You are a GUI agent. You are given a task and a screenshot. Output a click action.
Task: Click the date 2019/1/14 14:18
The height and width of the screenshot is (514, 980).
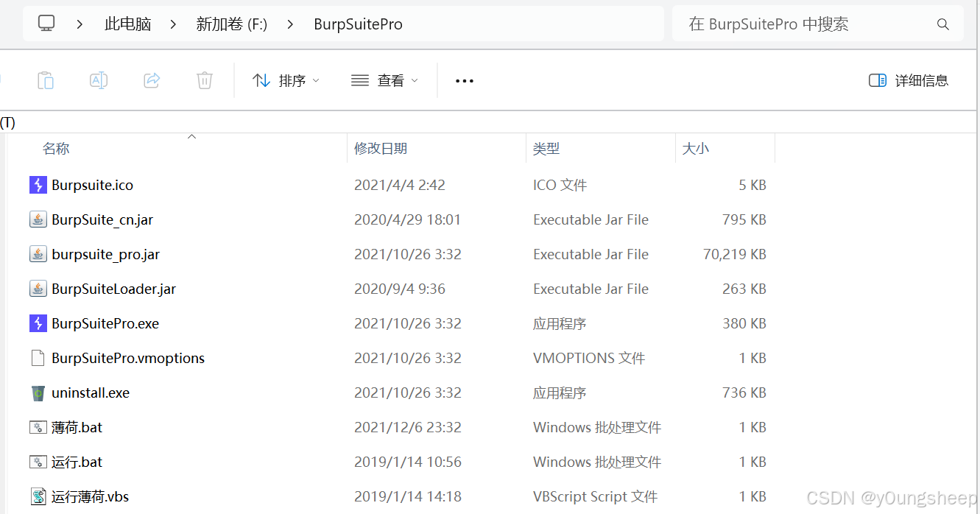pyautogui.click(x=408, y=496)
